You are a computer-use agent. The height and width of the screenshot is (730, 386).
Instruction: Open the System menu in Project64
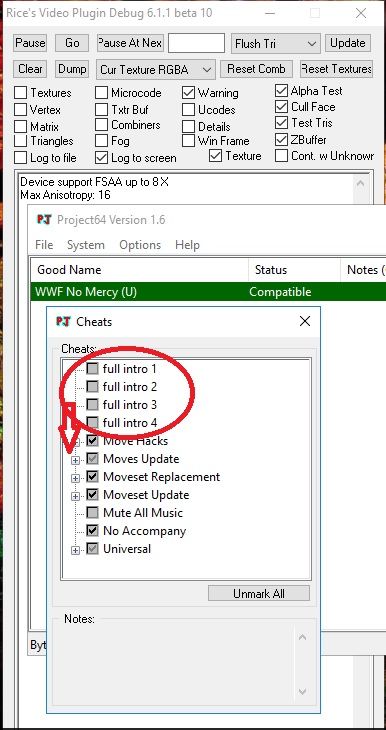click(86, 245)
